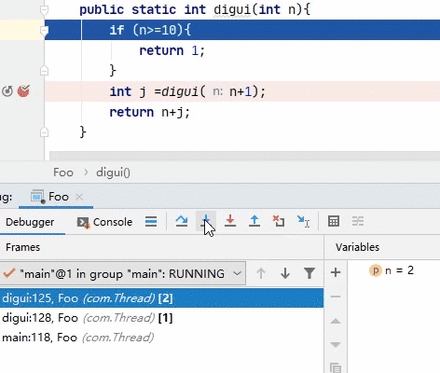The height and width of the screenshot is (373, 440).
Task: Click the Foo breadcrumb
Action: tap(63, 173)
